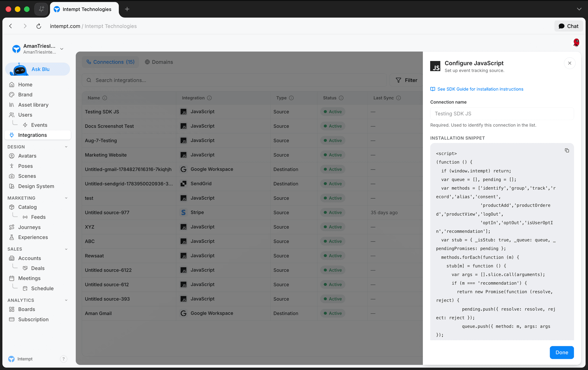Switch to the Domains tab
Image resolution: width=588 pixels, height=370 pixels.
click(x=159, y=62)
